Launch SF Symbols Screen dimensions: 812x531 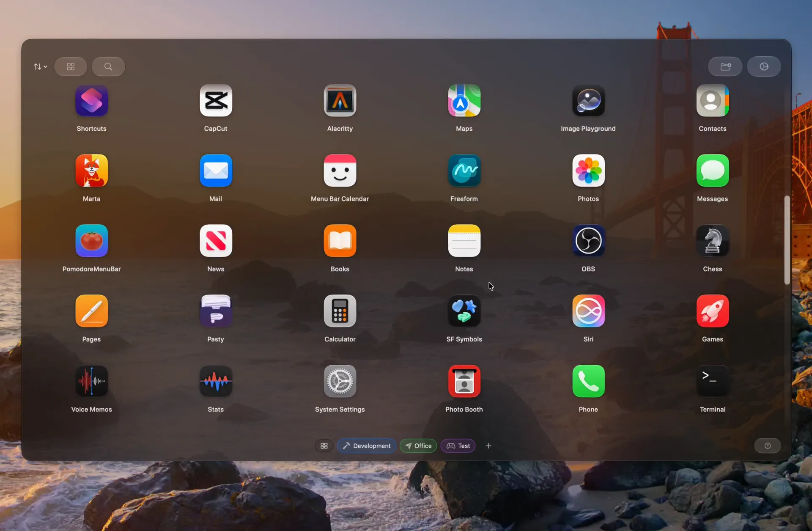tap(464, 311)
